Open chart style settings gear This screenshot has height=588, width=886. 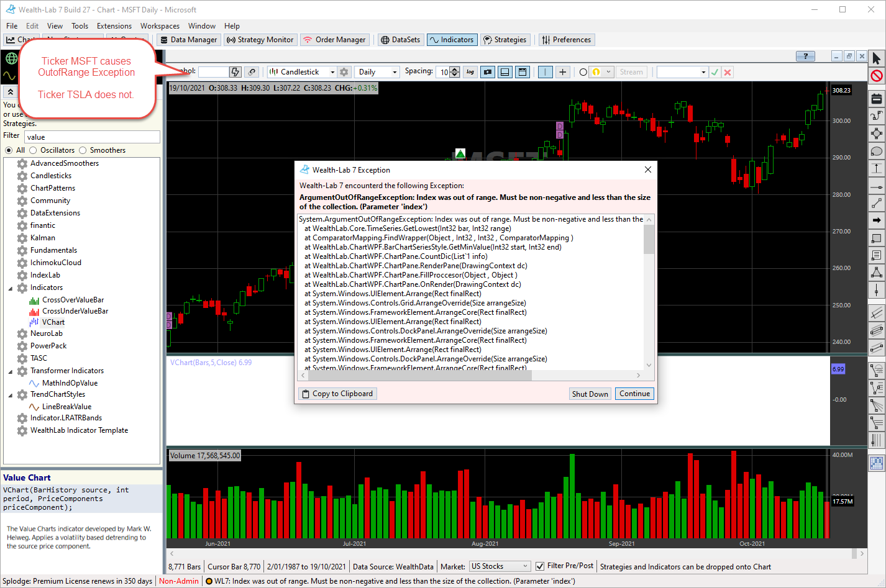pos(344,72)
